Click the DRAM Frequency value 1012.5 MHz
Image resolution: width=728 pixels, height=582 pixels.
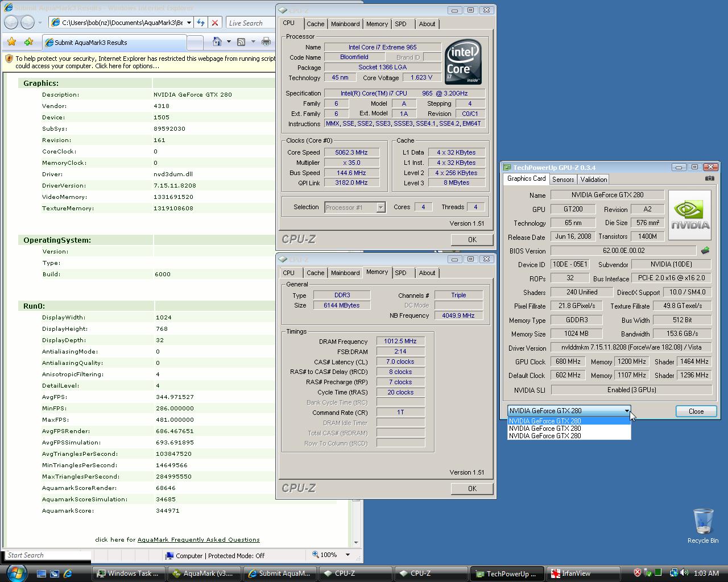(400, 341)
